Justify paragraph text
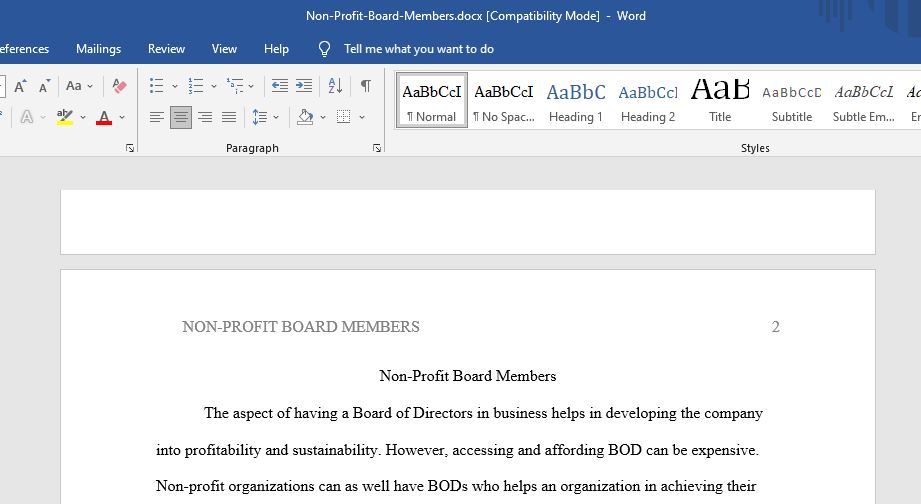 229,117
